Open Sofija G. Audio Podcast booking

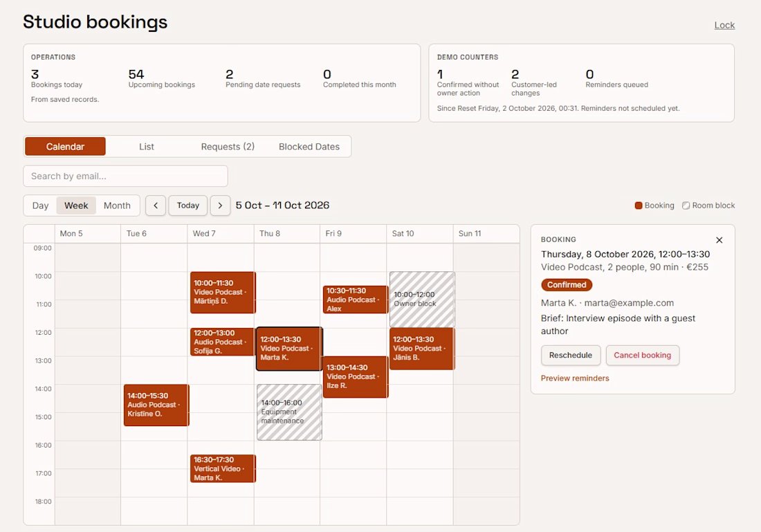[x=223, y=342]
